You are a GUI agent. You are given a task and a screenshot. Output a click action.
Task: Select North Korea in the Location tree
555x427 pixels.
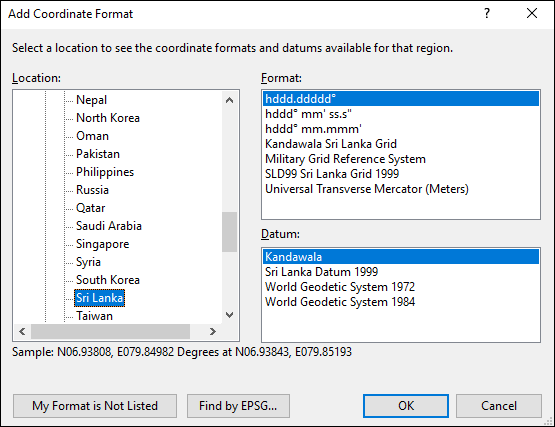click(x=108, y=118)
